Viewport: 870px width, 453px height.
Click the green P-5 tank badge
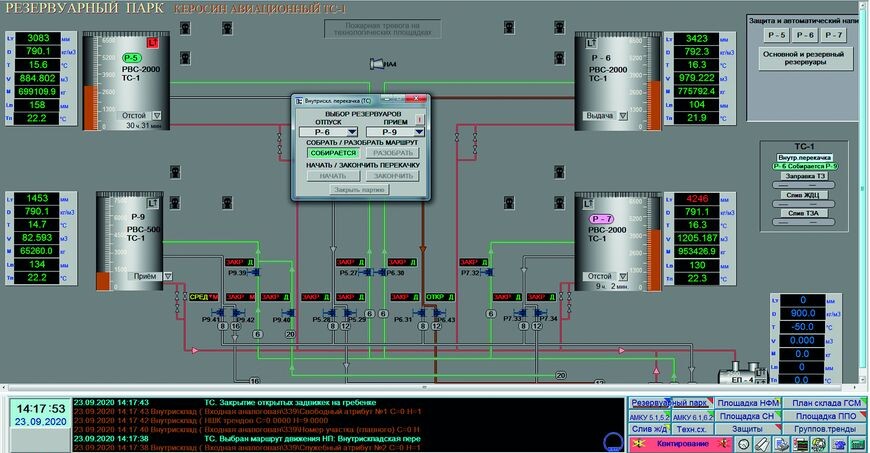[131, 58]
